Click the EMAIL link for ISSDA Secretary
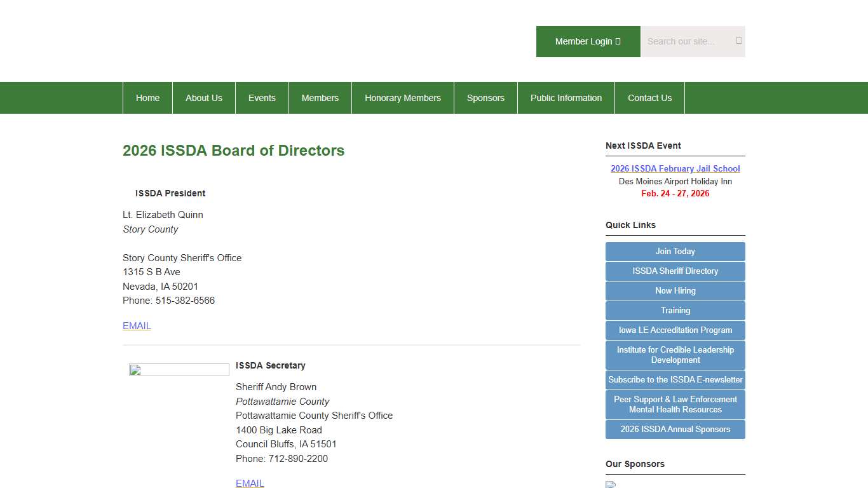Screen dimensions: 868x488 pos(250,483)
